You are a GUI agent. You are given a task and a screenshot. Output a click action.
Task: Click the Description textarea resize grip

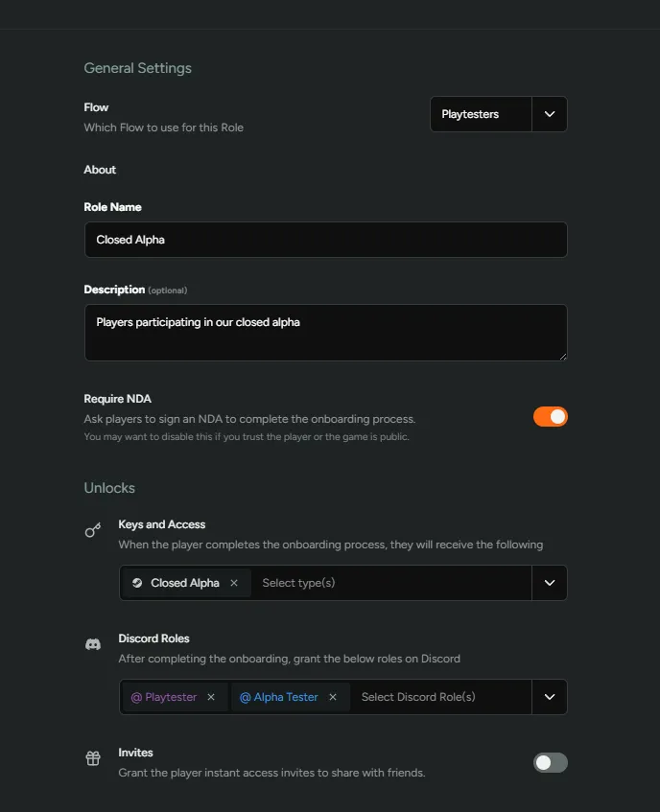click(x=563, y=356)
